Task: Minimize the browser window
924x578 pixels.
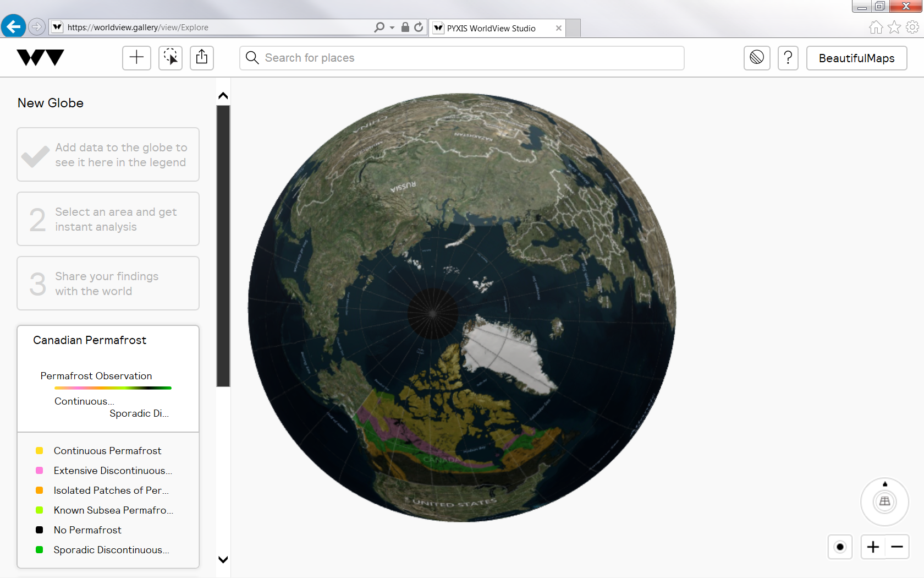Action: [x=862, y=6]
